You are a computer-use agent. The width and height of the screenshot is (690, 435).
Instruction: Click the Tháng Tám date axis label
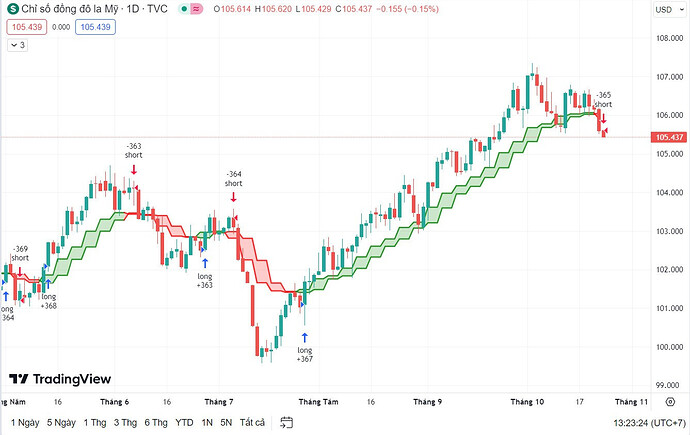tap(319, 402)
